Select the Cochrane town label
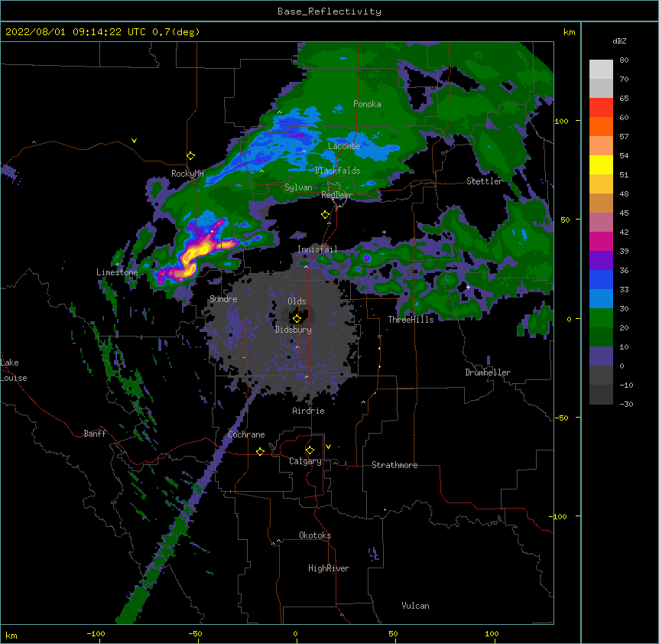The image size is (659, 644). coord(246,434)
